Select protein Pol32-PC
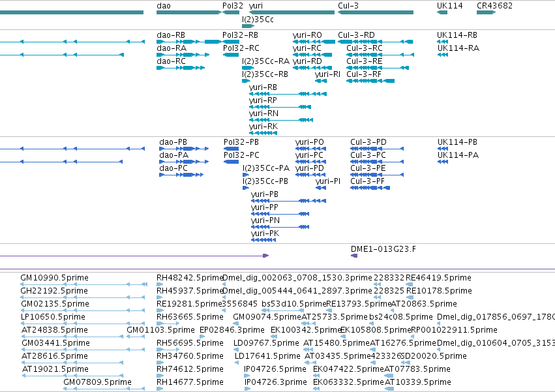Image resolution: width=555 pixels, height=392 pixels. (x=231, y=162)
